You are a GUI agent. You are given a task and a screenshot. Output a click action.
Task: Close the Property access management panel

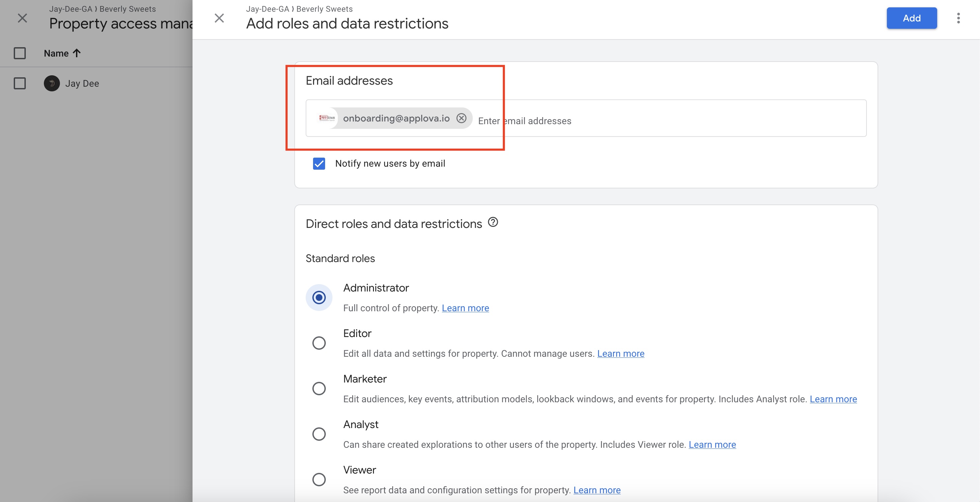point(22,18)
